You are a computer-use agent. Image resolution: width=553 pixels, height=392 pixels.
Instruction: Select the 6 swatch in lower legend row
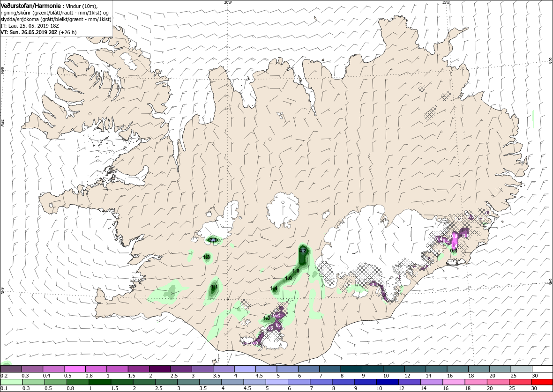pos(299,382)
